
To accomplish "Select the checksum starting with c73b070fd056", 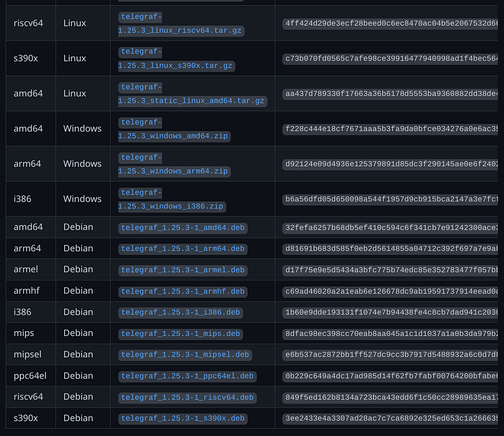I will [390, 59].
